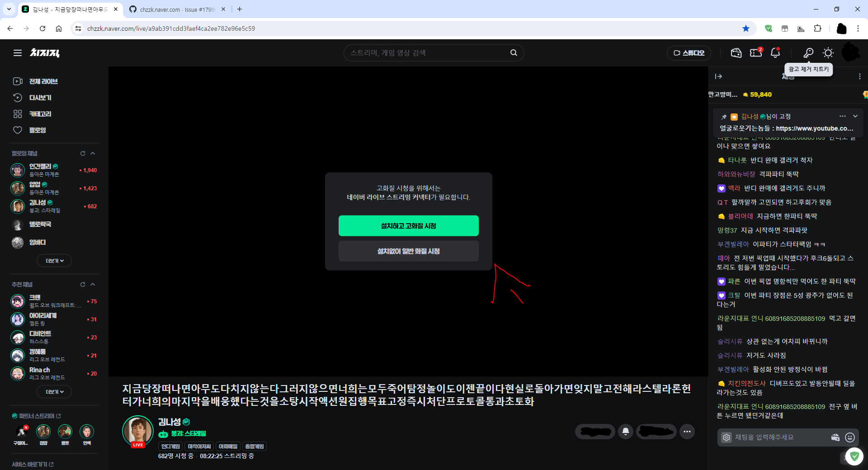Select 카테고리 in the left sidebar

tap(40, 114)
